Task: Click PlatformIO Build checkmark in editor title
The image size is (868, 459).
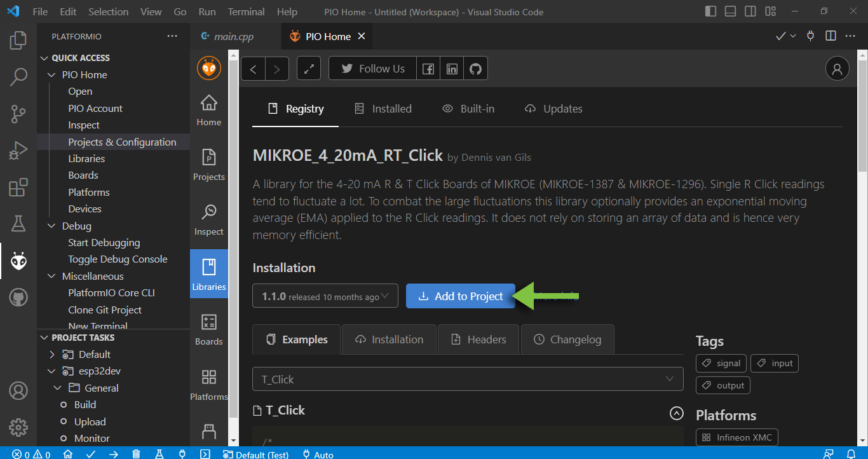Action: 781,36
